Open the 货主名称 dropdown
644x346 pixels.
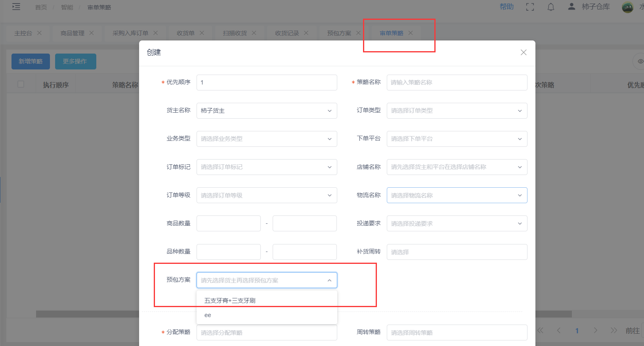[267, 111]
